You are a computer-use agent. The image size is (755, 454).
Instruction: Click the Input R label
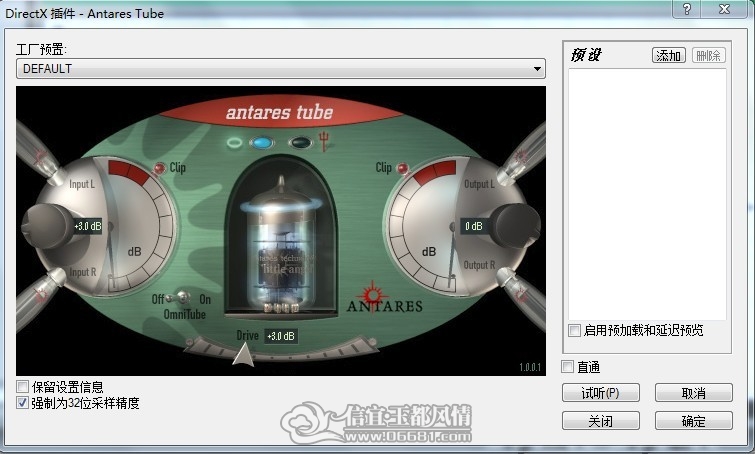pos(83,272)
